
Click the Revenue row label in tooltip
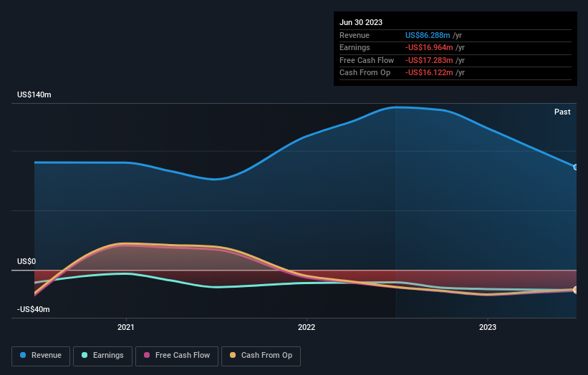pos(355,35)
